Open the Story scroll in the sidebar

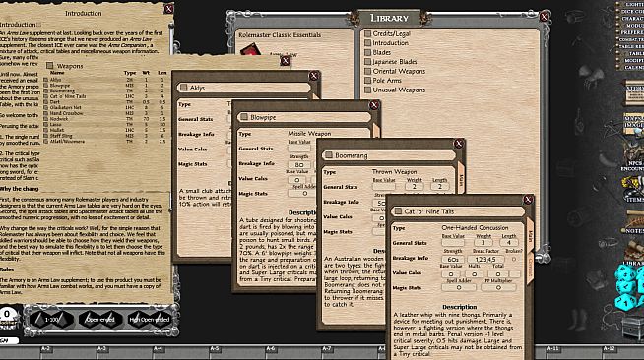click(634, 93)
